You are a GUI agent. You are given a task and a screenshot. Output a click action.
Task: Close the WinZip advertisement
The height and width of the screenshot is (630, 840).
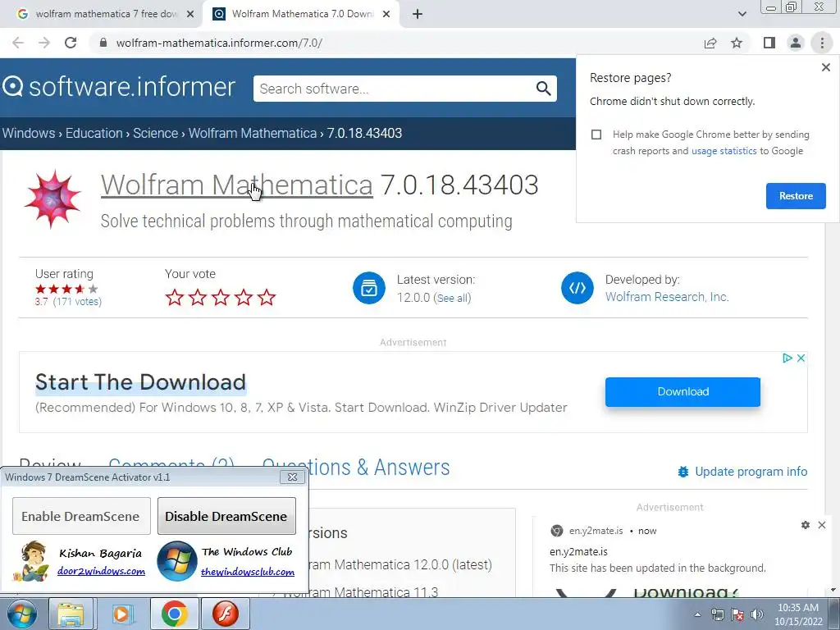(x=801, y=358)
